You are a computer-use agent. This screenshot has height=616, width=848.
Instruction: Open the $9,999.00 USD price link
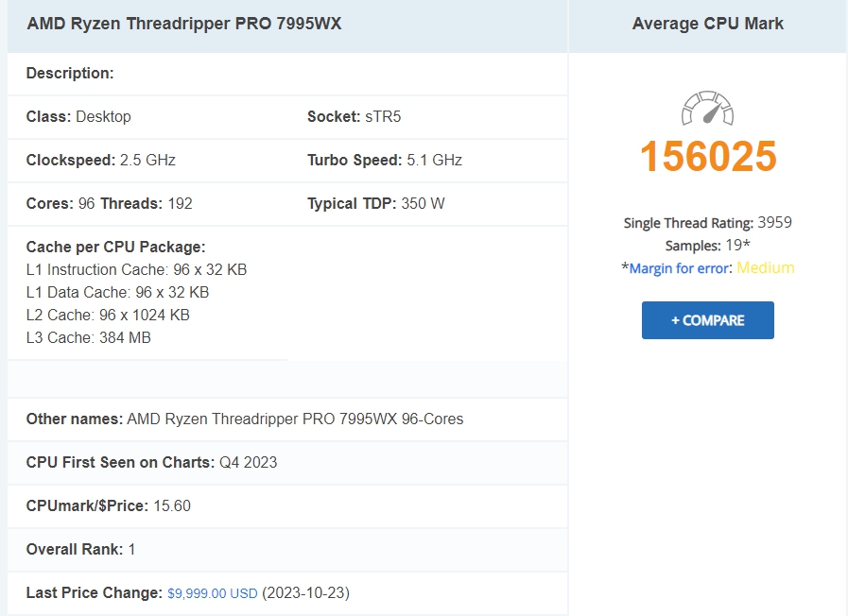[213, 593]
